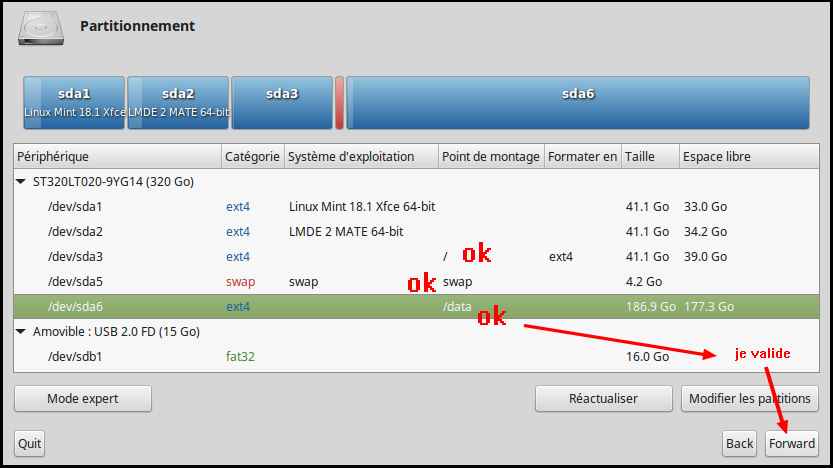833x468 pixels.
Task: Click the Forward button to continue
Action: [792, 443]
